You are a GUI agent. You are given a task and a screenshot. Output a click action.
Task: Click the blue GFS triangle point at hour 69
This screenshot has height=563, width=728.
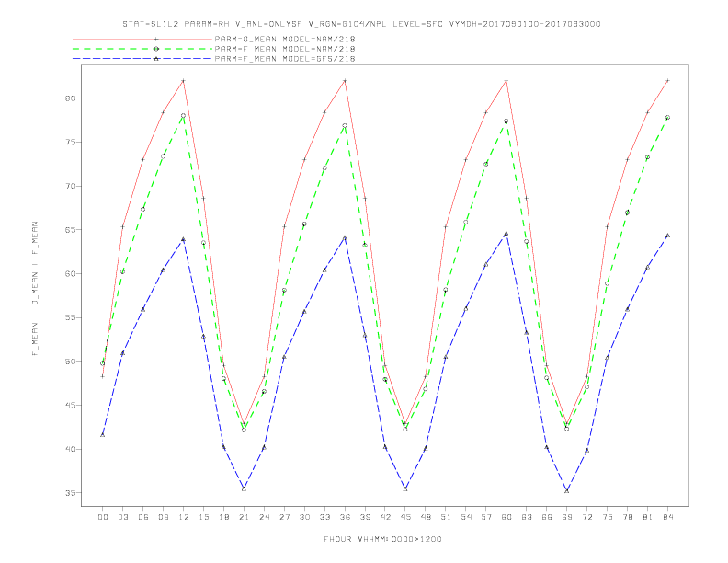click(x=567, y=490)
